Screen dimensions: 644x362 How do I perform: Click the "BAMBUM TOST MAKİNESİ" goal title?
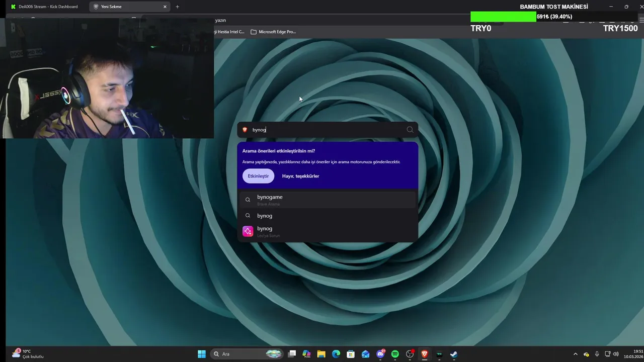coord(554,7)
